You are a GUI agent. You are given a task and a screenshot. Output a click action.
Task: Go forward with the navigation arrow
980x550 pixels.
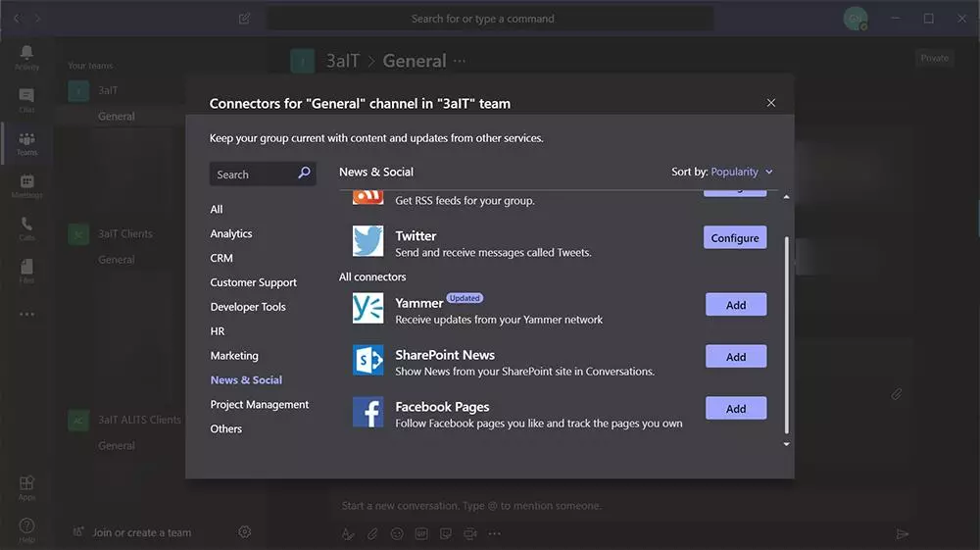(x=38, y=19)
